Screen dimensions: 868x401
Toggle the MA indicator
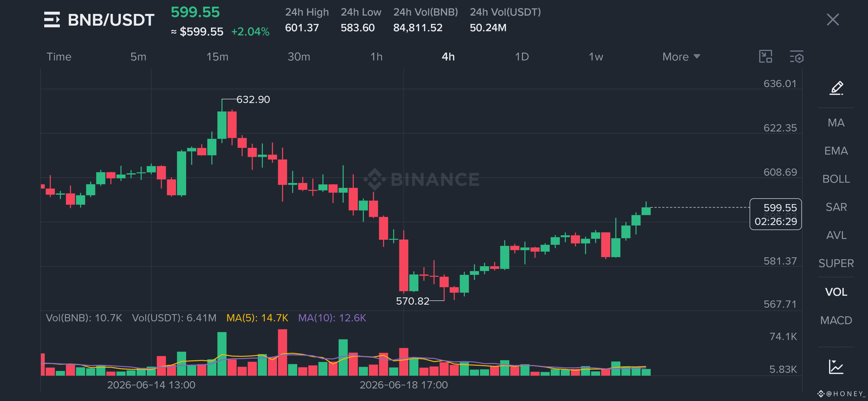pyautogui.click(x=836, y=123)
